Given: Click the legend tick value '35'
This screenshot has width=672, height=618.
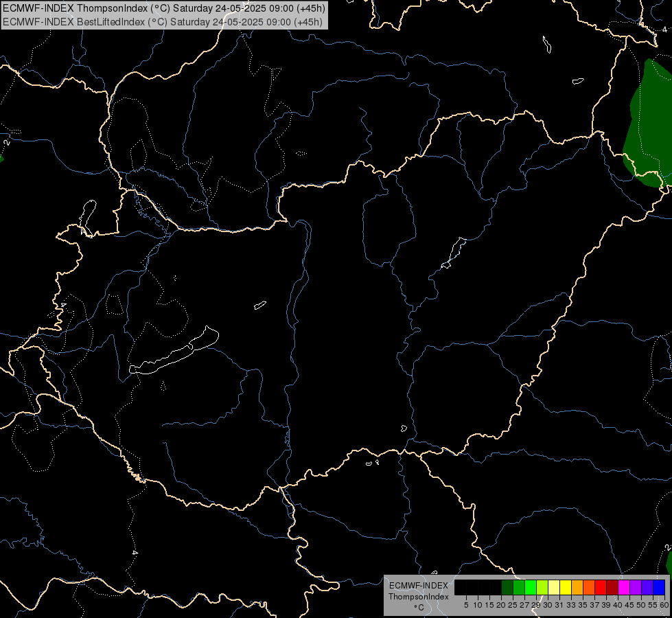Looking at the screenshot, I should [583, 605].
